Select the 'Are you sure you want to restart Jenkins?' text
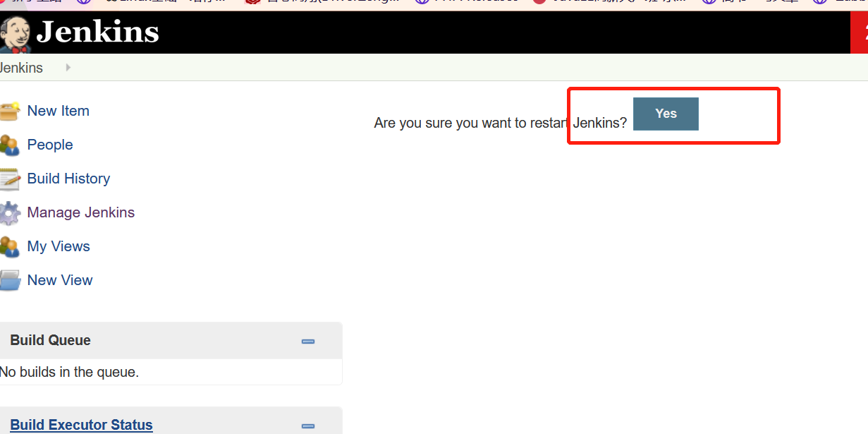The height and width of the screenshot is (434, 868). [501, 123]
